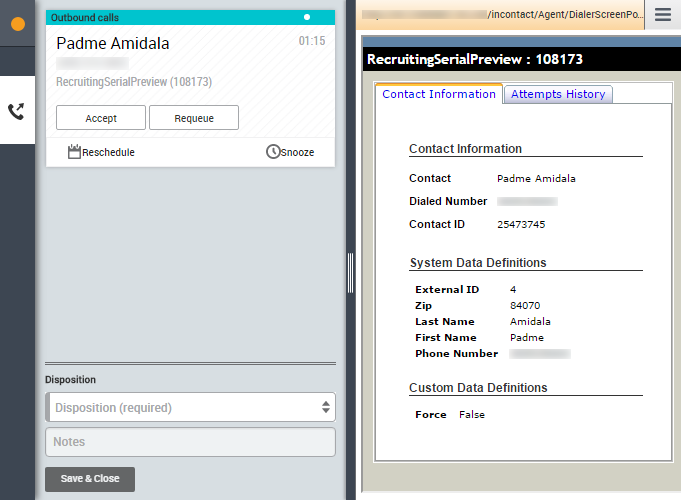
Task: Click horizontal divider above Disposition
Action: (x=190, y=364)
